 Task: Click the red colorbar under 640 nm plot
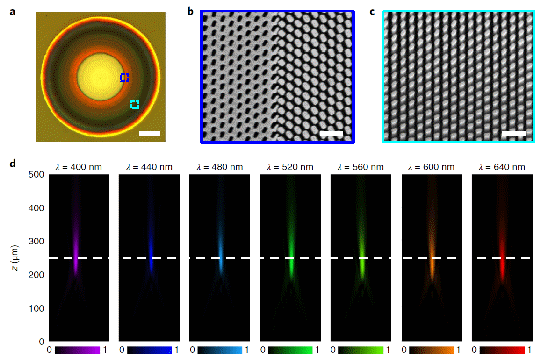[502, 350]
